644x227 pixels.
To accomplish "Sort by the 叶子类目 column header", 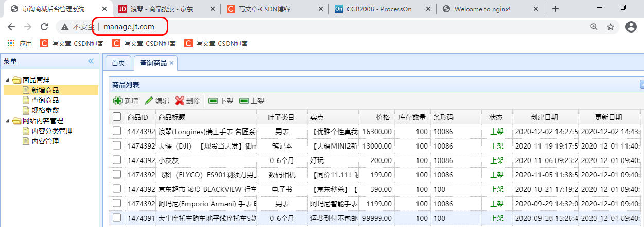I will pyautogui.click(x=282, y=117).
